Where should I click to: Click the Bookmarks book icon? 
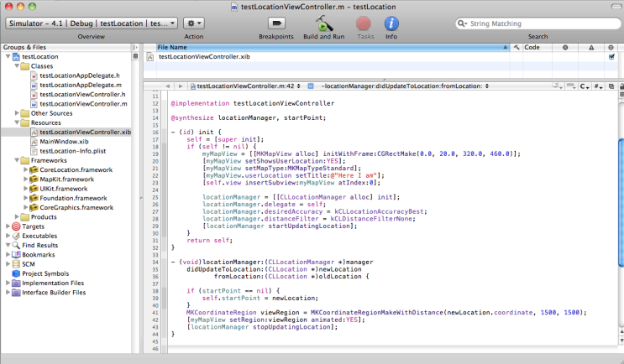[16, 255]
